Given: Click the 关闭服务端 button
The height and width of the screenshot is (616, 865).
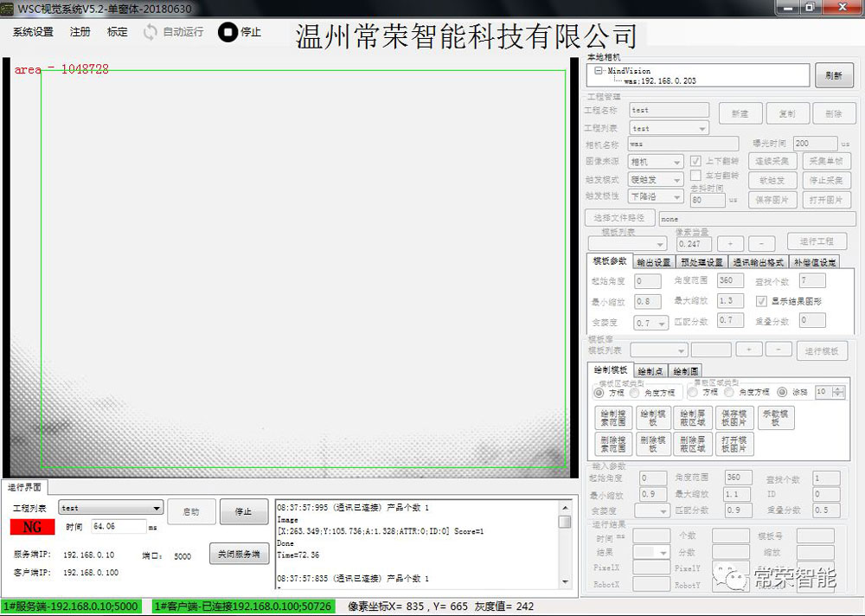Looking at the screenshot, I should pyautogui.click(x=239, y=554).
